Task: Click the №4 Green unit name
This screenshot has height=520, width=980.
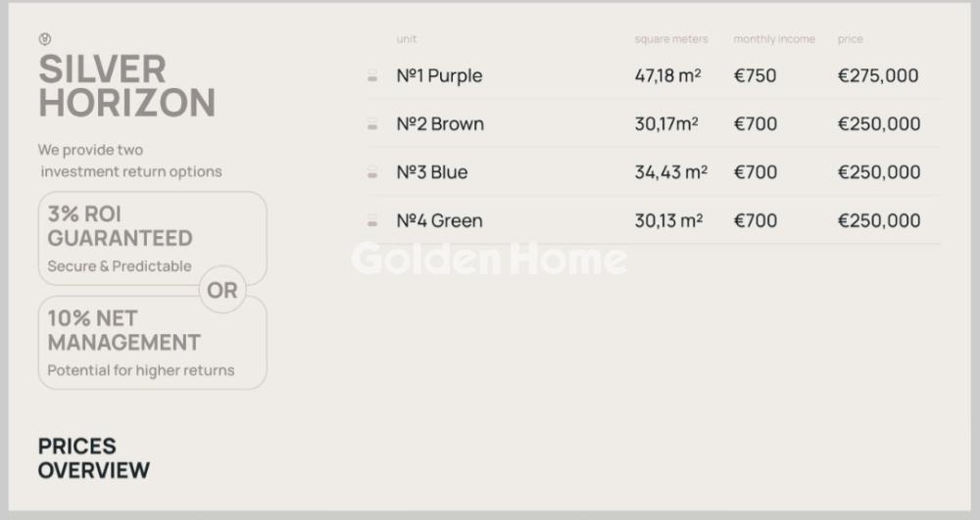Action: [439, 221]
